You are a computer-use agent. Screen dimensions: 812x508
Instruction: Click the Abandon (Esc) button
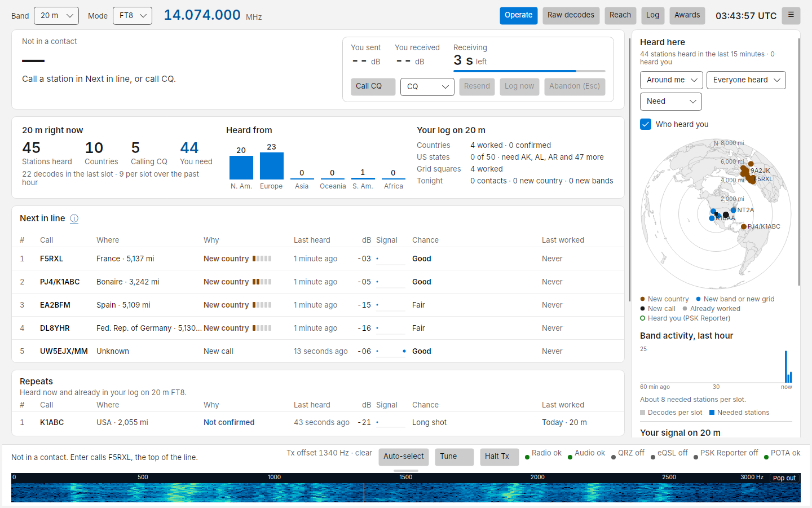click(x=575, y=86)
